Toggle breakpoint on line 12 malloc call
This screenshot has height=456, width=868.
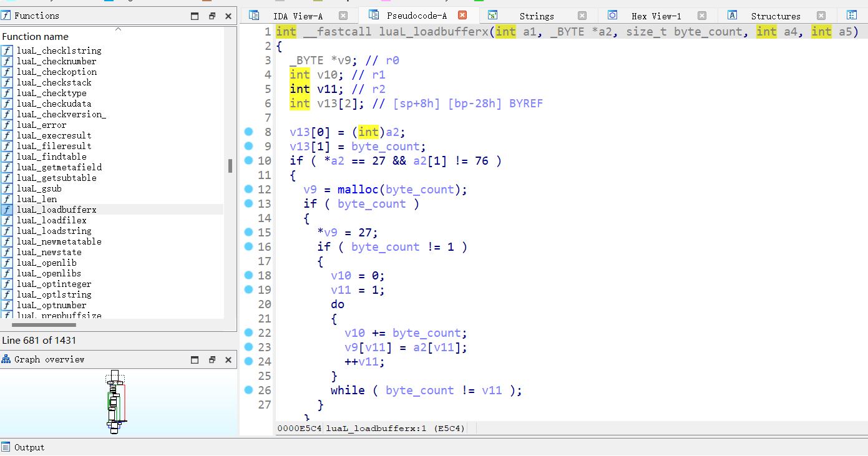tap(249, 189)
